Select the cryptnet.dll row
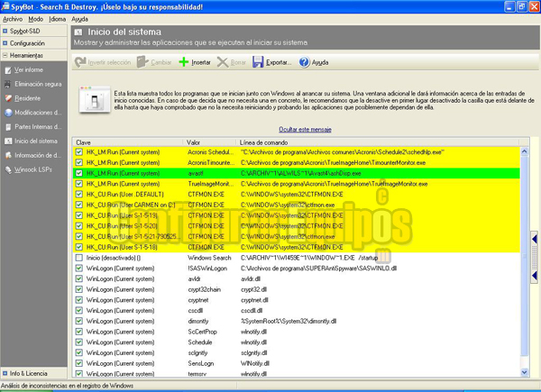The image size is (541, 392). [297, 300]
